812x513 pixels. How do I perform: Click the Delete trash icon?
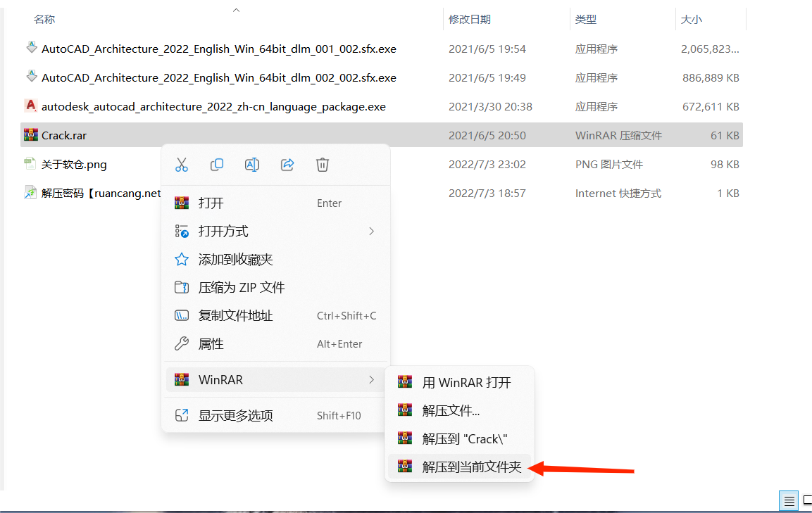point(323,164)
